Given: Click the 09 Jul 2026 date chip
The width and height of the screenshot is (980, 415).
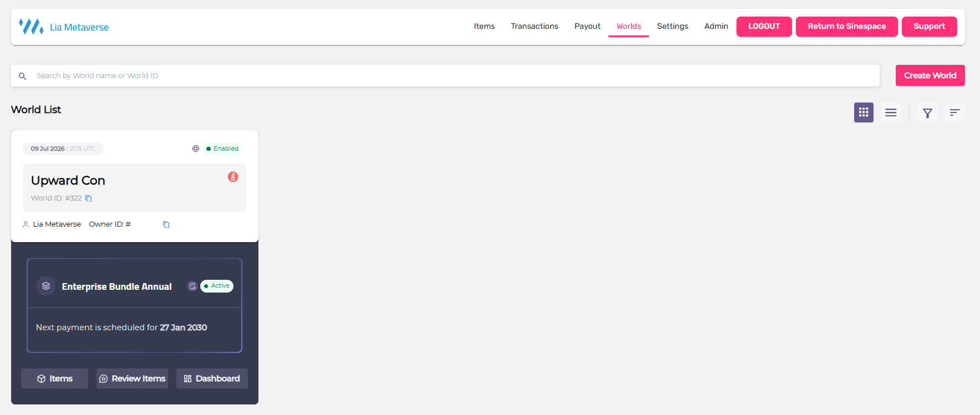Looking at the screenshot, I should pos(63,148).
